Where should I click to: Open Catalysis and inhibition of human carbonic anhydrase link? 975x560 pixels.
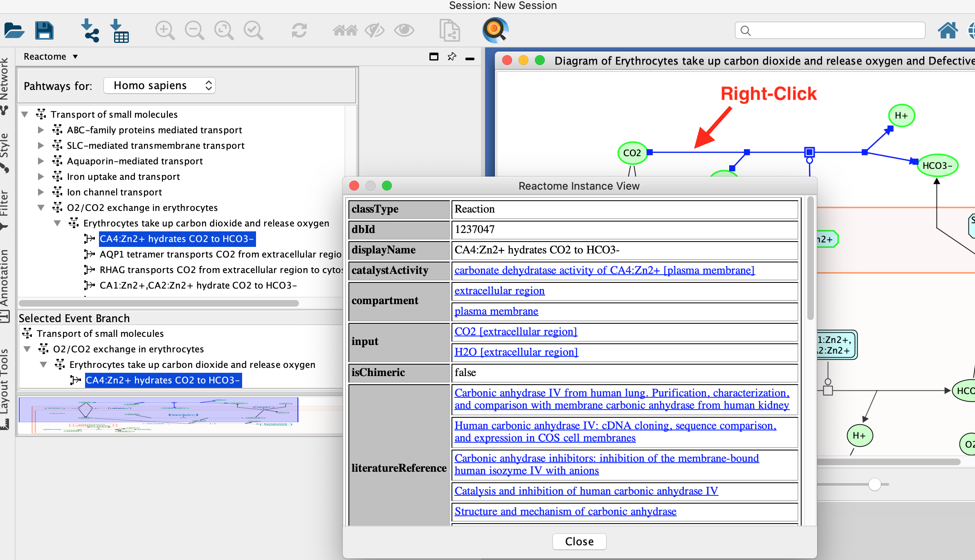point(586,491)
